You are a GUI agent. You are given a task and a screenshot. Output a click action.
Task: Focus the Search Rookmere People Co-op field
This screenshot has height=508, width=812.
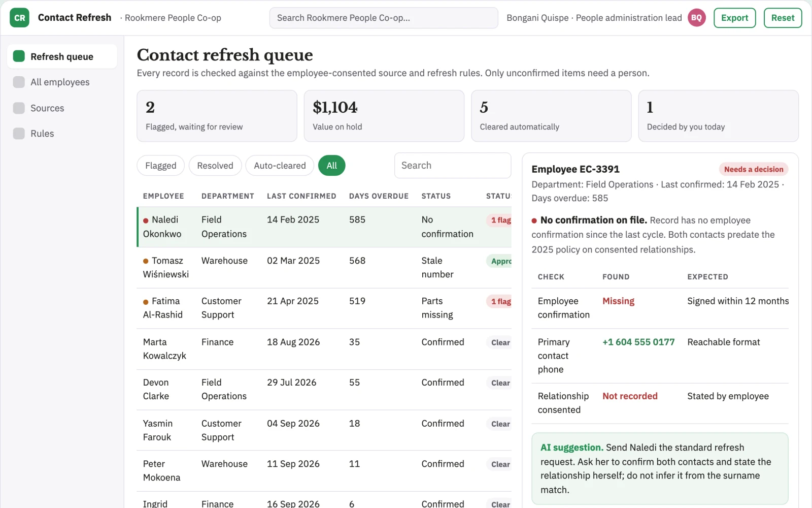[384, 18]
